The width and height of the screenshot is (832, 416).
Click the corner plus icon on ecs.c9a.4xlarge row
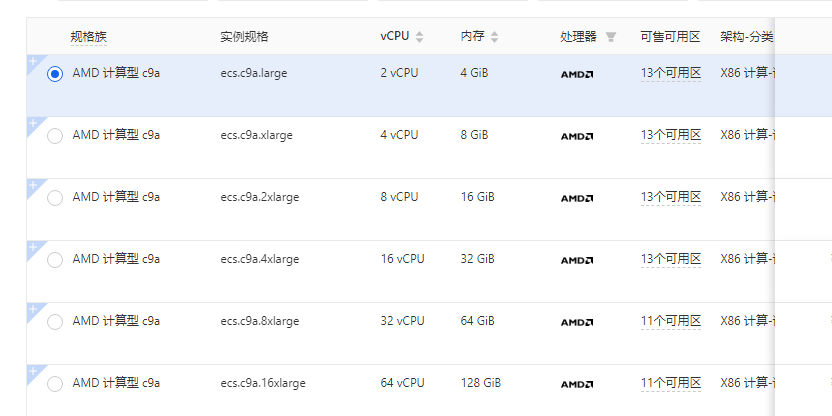32,247
